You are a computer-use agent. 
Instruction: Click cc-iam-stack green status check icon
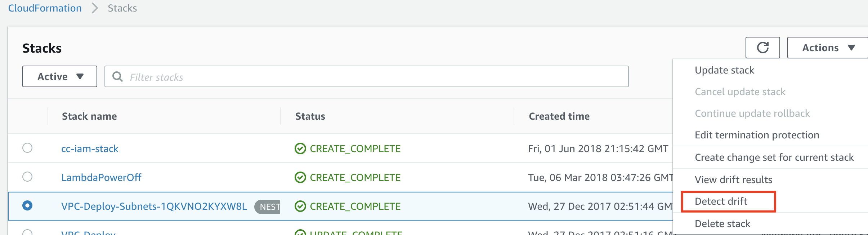(300, 148)
